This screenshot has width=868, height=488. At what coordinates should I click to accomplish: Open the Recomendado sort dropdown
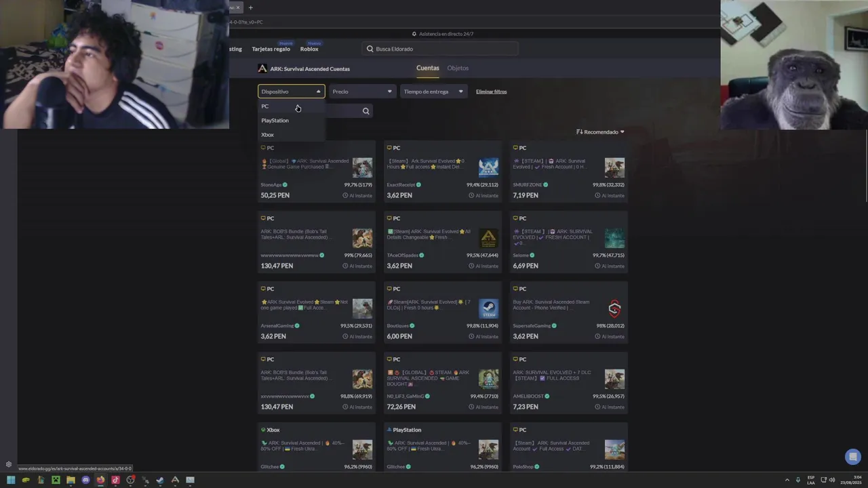click(x=600, y=132)
